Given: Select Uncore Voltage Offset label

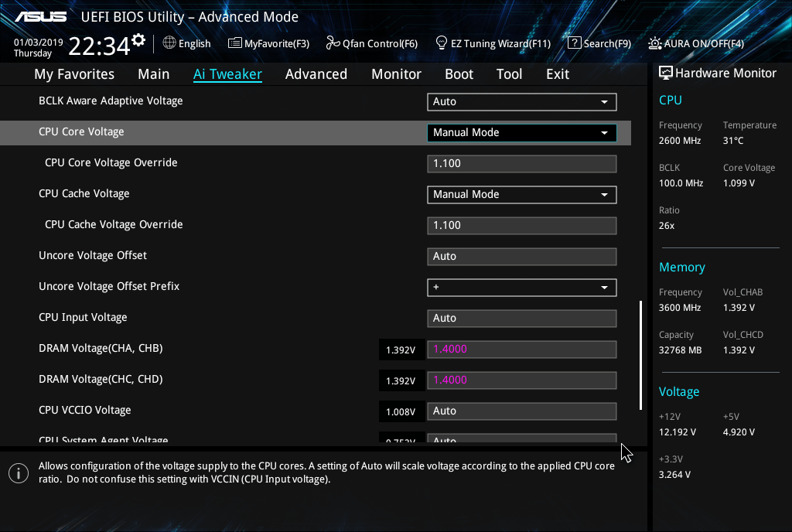Looking at the screenshot, I should pos(93,255).
